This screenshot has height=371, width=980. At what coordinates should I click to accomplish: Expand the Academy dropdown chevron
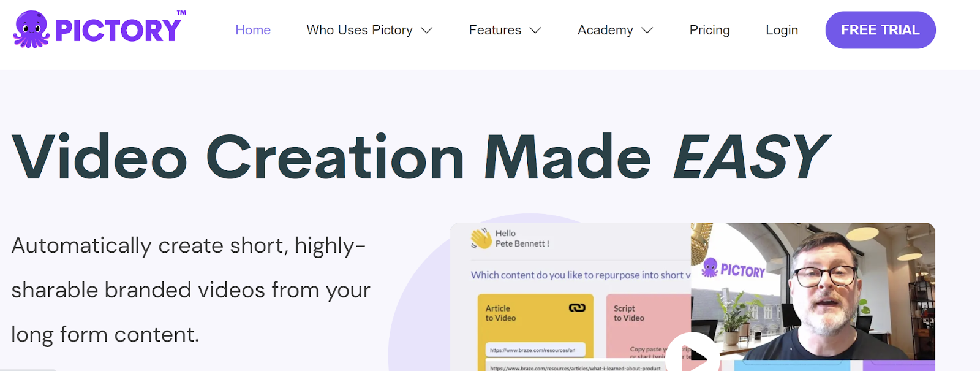tap(647, 30)
